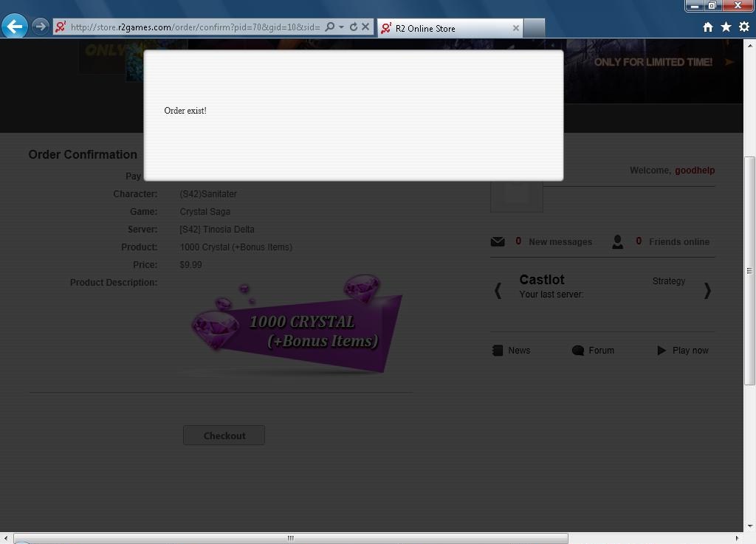Stop page loading with the X icon
The width and height of the screenshot is (756, 544).
[365, 27]
